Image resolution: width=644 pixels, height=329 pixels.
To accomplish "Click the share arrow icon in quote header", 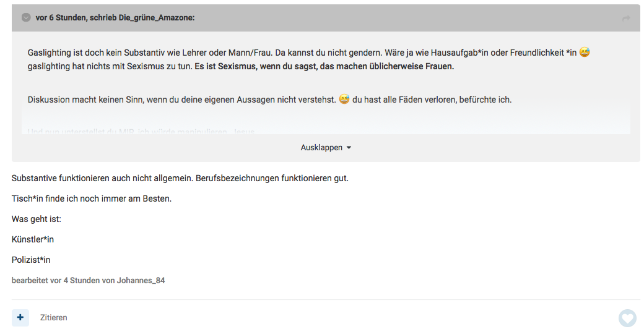I will point(626,19).
